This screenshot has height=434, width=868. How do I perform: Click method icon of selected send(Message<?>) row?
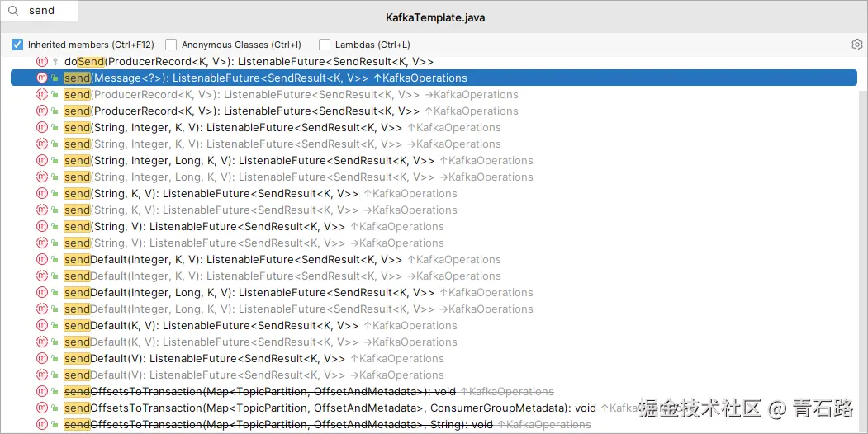(42, 78)
